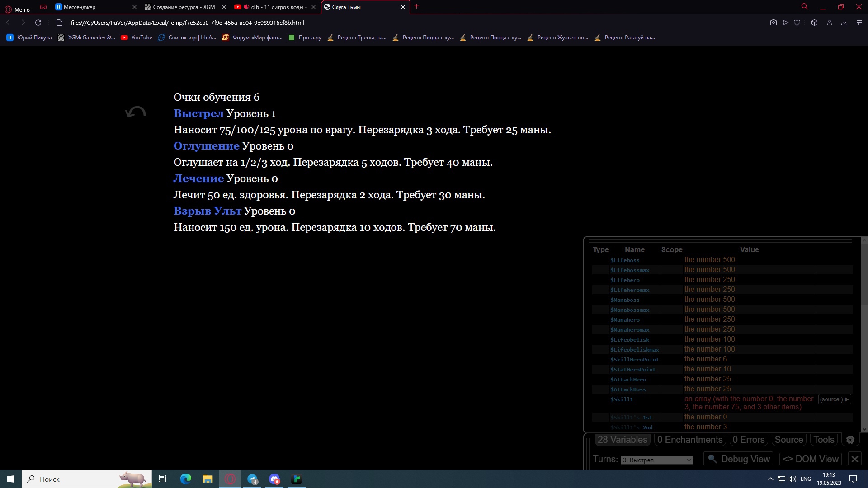
Task: Sort variables by Name column header
Action: click(634, 249)
